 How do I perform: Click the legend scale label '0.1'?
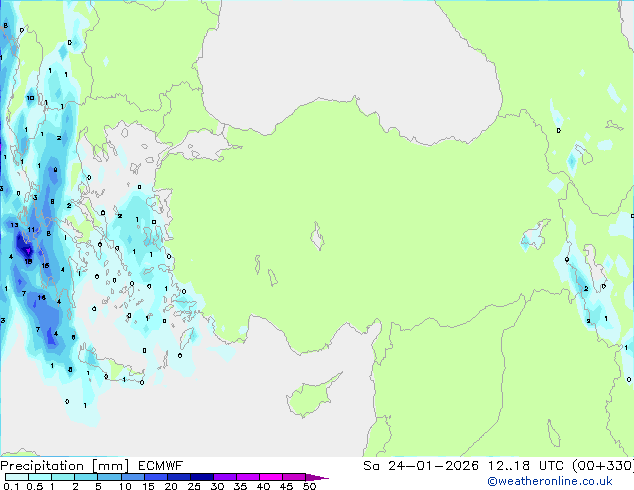point(11,486)
